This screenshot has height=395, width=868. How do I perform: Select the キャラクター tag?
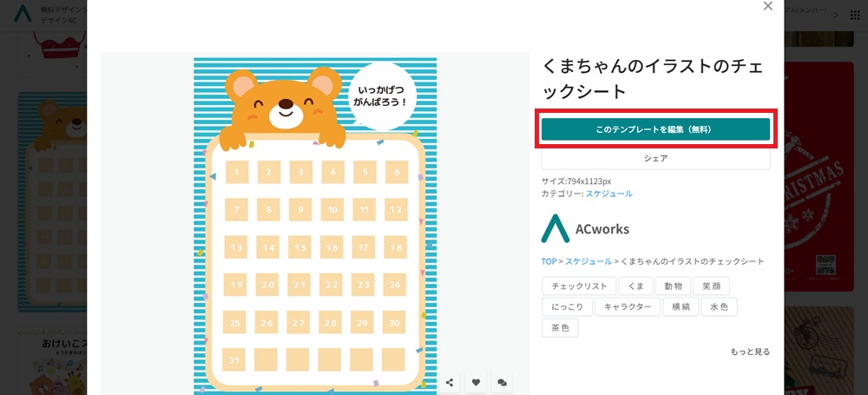[628, 307]
